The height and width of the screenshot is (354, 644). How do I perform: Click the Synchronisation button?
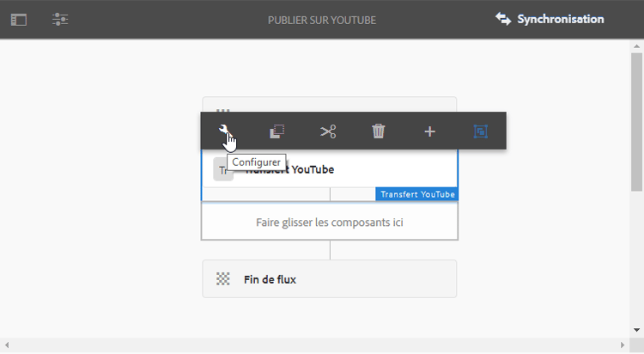550,19
